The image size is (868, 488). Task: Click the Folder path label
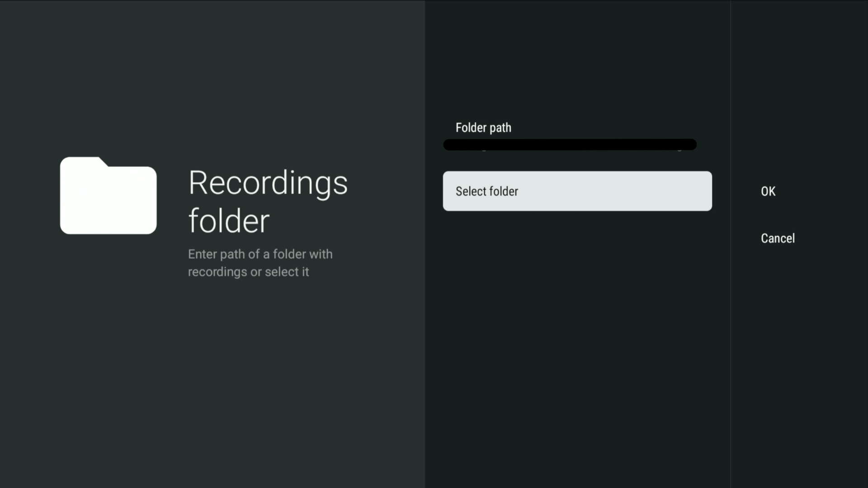tap(483, 127)
